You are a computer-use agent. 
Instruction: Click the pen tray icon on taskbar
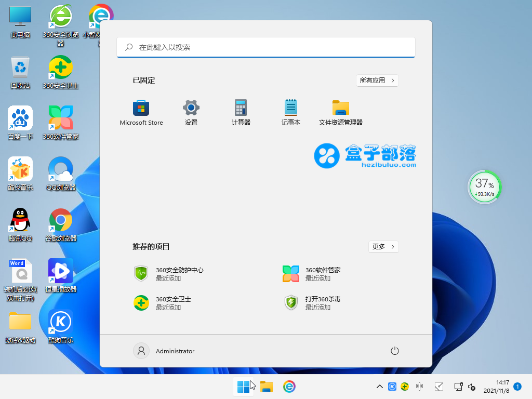coord(438,387)
